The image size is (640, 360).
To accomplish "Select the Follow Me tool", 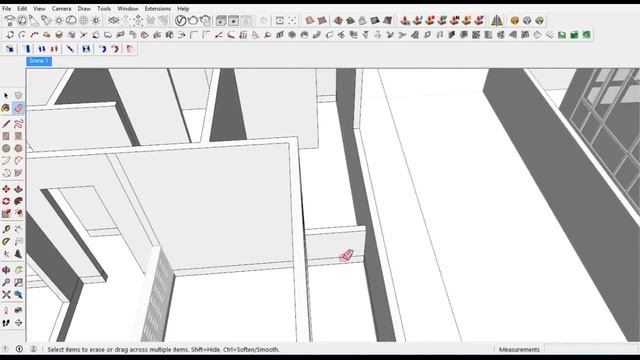I will (18, 201).
